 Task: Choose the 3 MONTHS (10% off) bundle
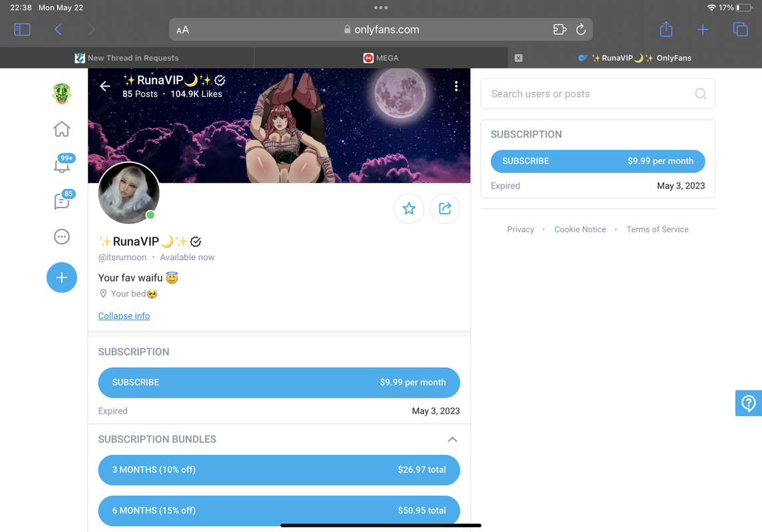click(x=279, y=470)
